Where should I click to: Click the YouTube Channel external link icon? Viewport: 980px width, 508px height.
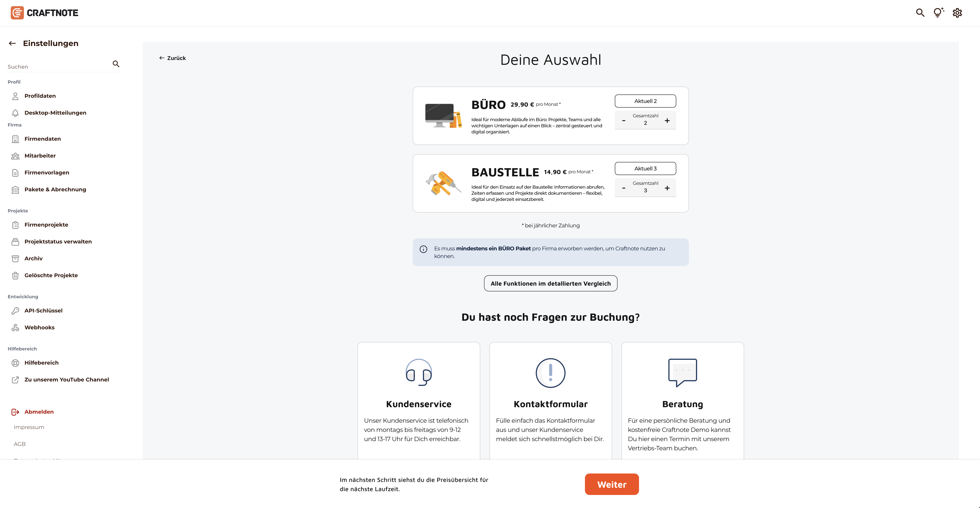pyautogui.click(x=15, y=380)
